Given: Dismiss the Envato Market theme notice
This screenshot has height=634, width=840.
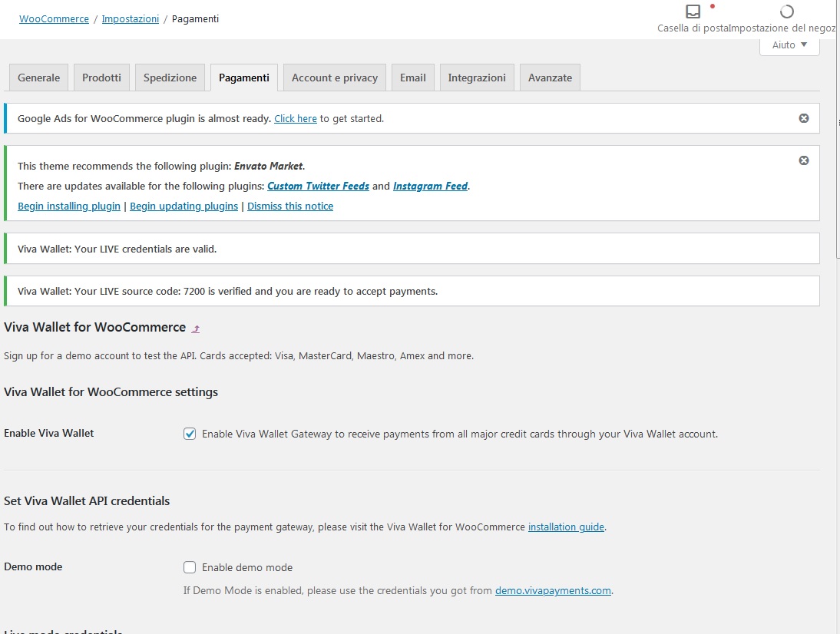Looking at the screenshot, I should [804, 160].
